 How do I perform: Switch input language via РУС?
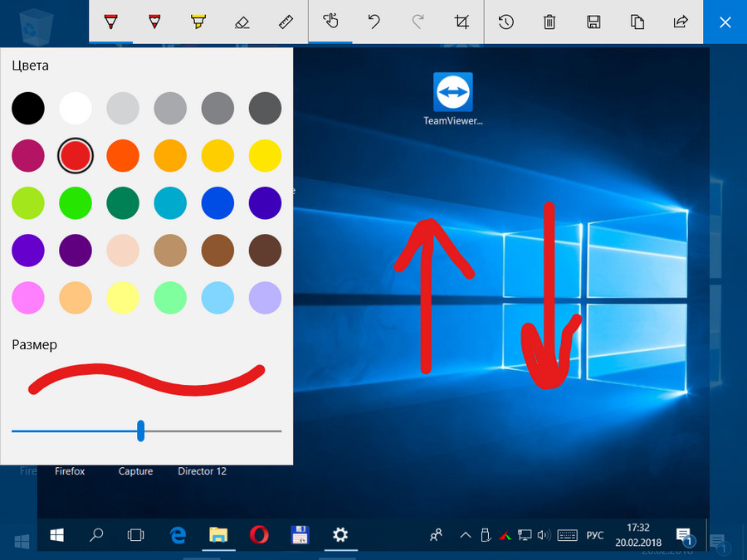coord(594,535)
